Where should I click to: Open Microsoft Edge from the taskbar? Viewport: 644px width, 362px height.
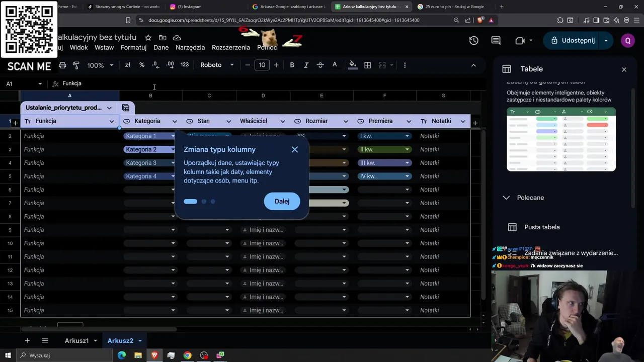[x=122, y=355]
